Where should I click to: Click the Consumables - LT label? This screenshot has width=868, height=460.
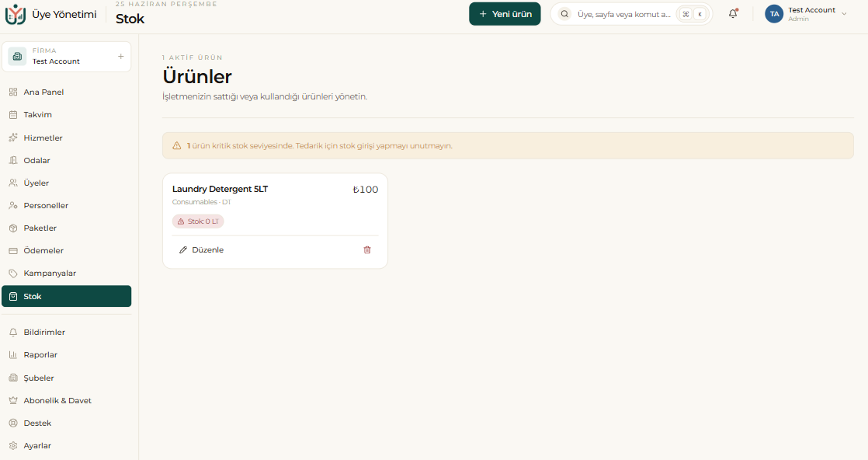click(202, 202)
